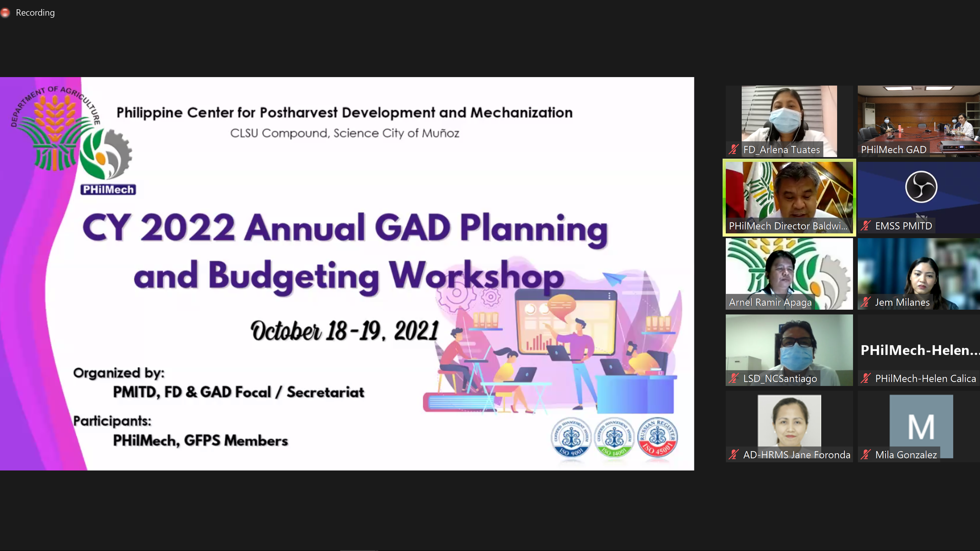Click the red Recording indicator icon
980x551 pixels.
click(5, 12)
